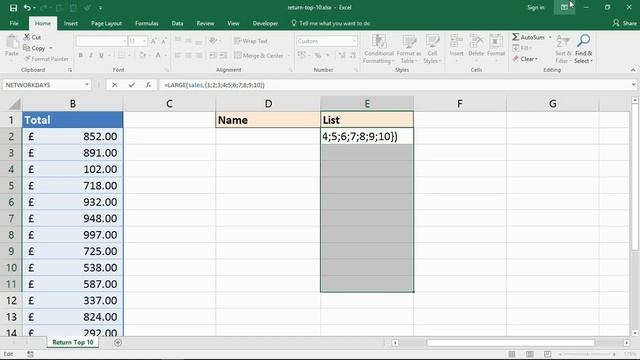Click the Save icon in quick access toolbar
640x360 pixels.
pos(13,7)
